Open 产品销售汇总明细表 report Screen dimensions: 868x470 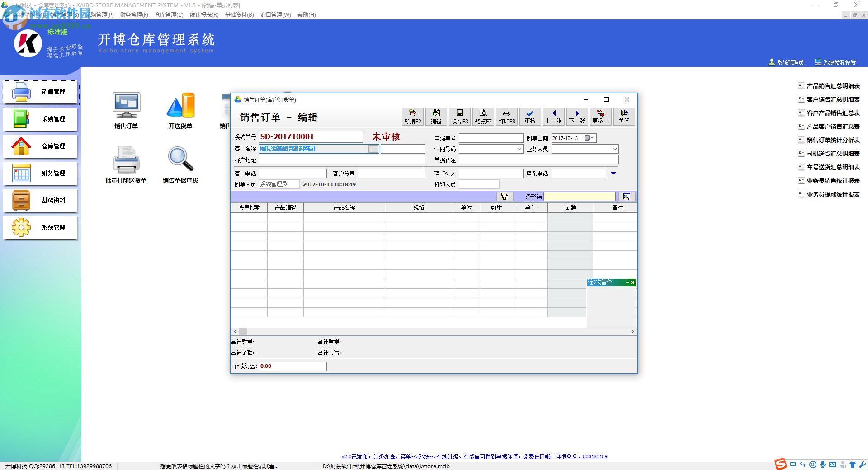(829, 86)
